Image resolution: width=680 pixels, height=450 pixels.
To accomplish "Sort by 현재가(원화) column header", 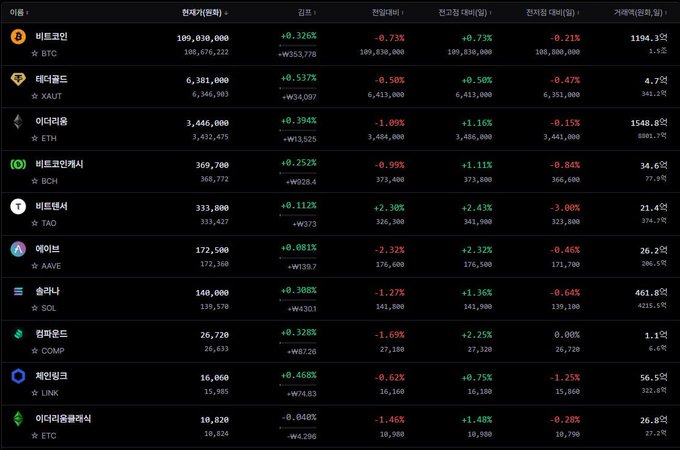I will pyautogui.click(x=205, y=13).
